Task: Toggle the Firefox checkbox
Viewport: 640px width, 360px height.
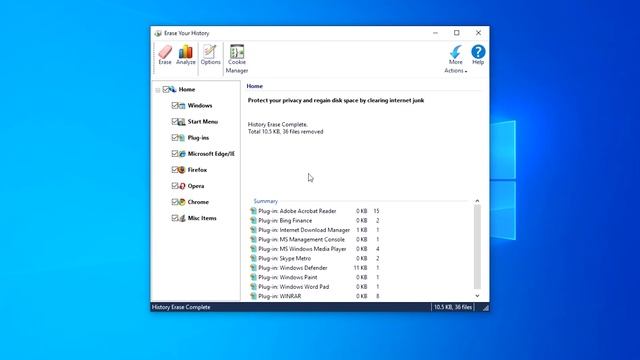Action: click(175, 170)
